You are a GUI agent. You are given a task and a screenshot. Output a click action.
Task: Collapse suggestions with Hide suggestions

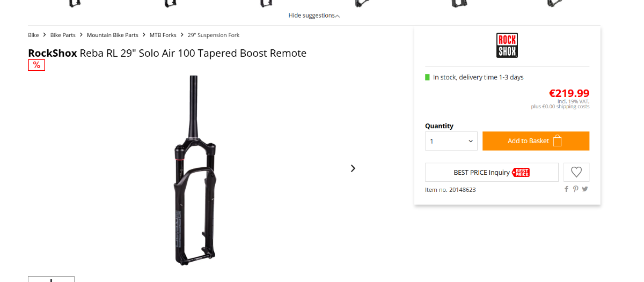point(314,16)
